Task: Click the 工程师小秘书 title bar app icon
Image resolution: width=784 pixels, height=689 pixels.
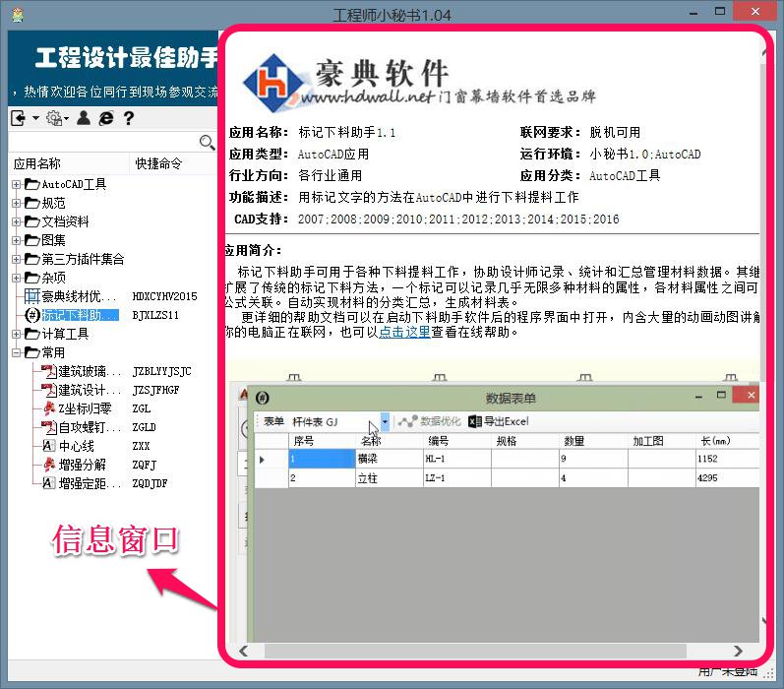Action: 18,15
